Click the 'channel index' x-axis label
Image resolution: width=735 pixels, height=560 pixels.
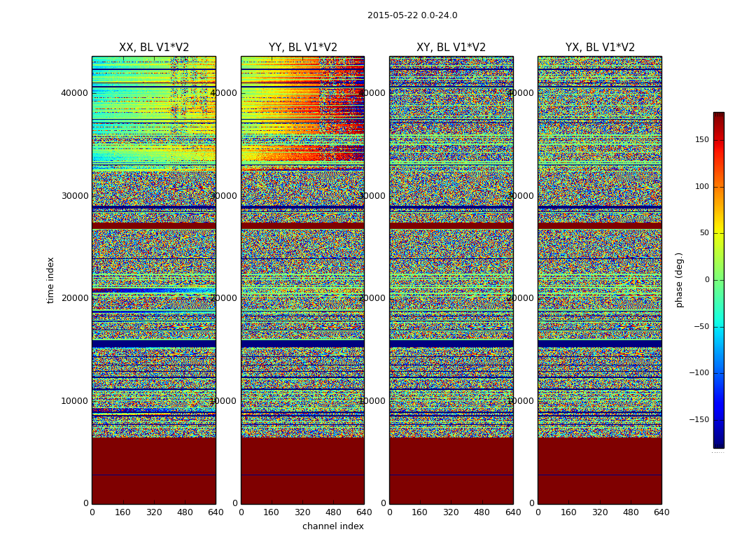coord(332,526)
